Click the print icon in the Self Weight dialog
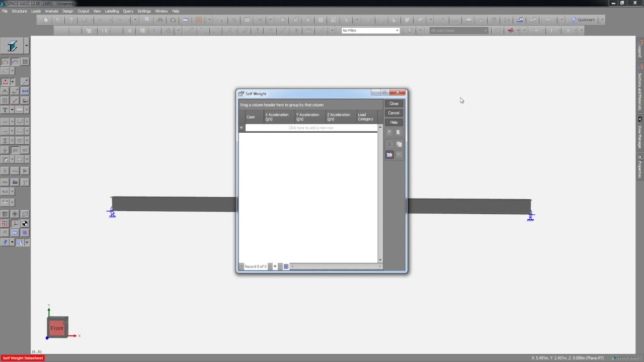644x362 pixels. pos(389,133)
